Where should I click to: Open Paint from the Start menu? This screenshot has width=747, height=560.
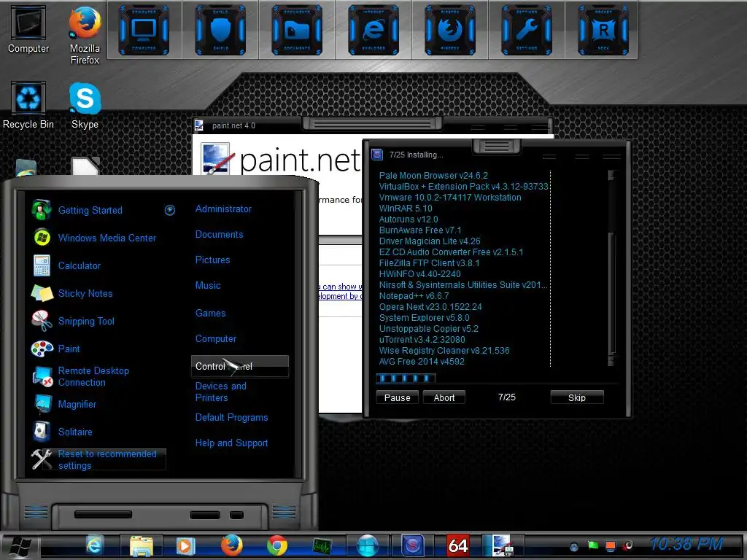[69, 349]
